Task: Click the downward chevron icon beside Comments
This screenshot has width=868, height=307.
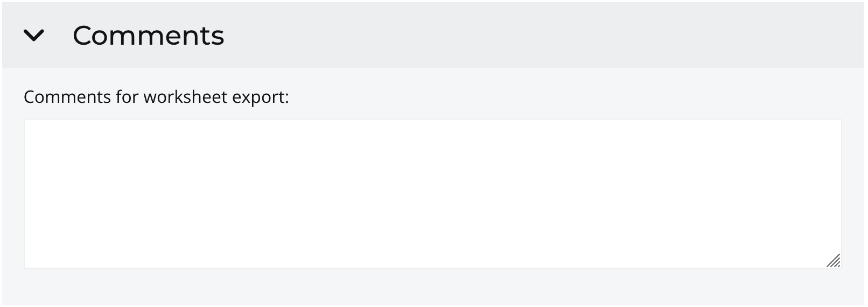Action: tap(34, 36)
